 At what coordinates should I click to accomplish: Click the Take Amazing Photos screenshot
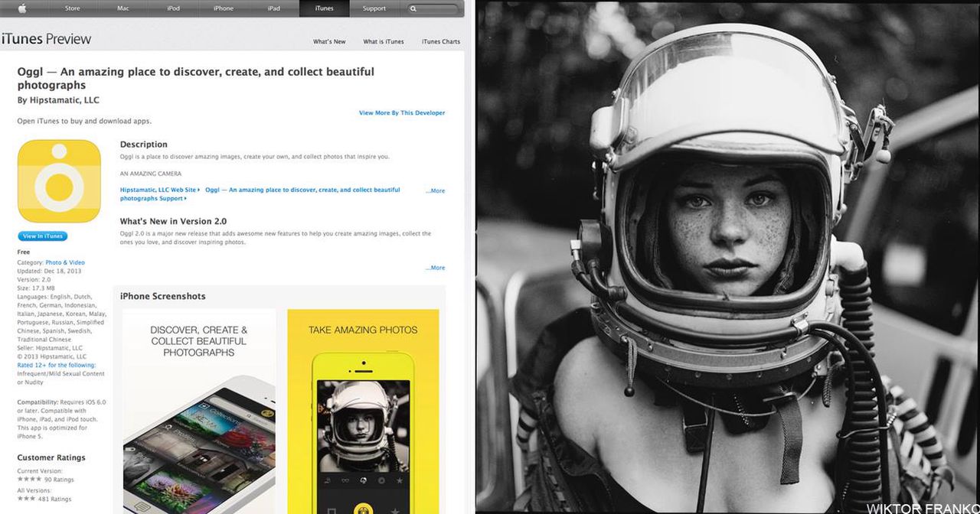pyautogui.click(x=363, y=411)
